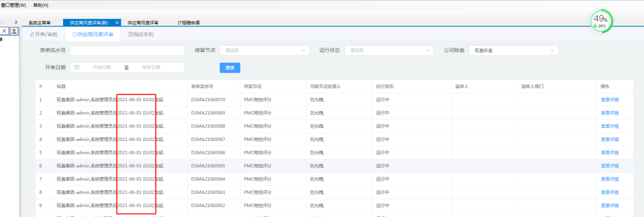Viewport: 644px width, 217px height.
Task: Expand the 运行状态 dropdown
Action: [389, 50]
